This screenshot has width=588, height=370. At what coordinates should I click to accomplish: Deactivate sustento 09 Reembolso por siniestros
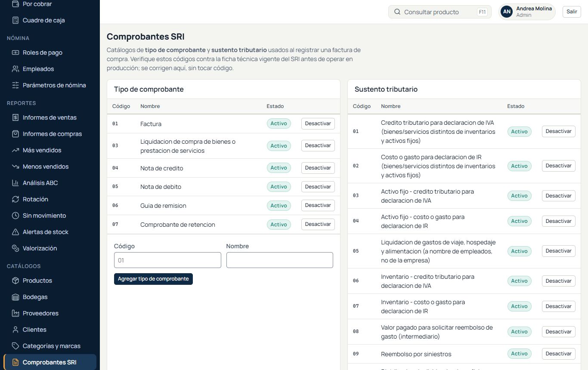558,354
